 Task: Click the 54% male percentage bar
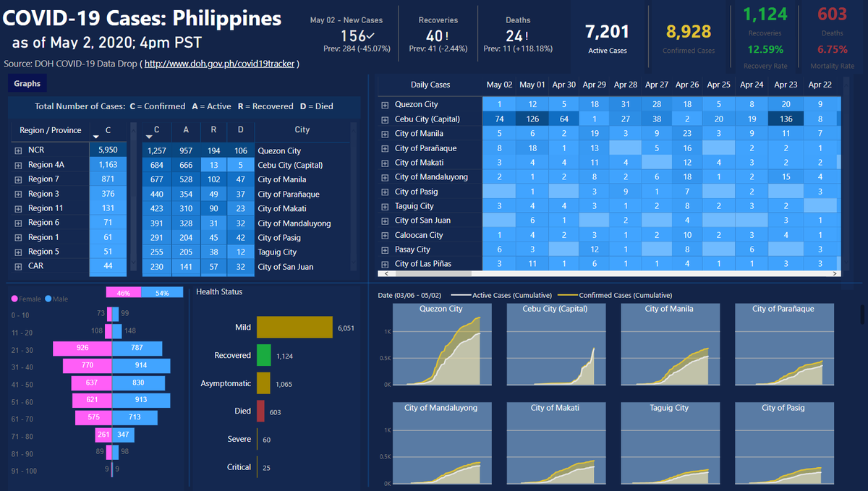pos(162,293)
